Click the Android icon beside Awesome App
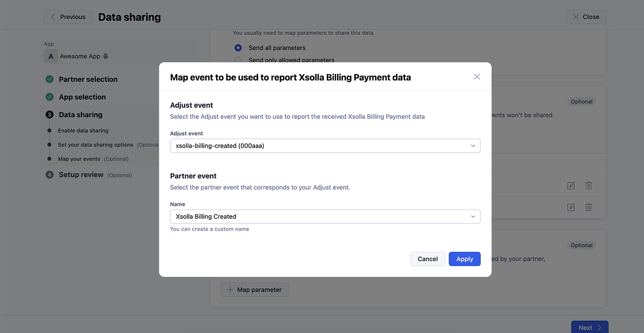 [x=106, y=56]
